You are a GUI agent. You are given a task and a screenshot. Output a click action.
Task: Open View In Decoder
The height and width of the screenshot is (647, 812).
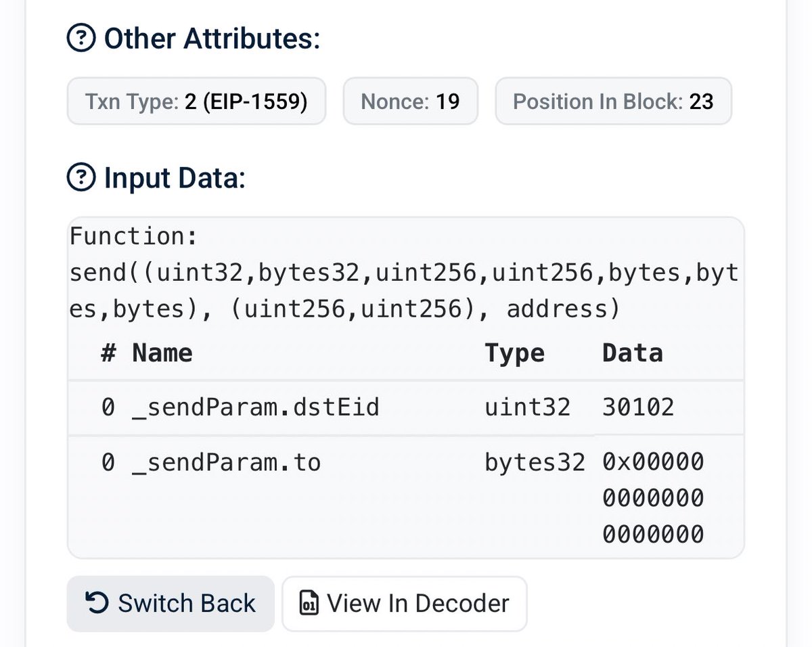tap(404, 603)
